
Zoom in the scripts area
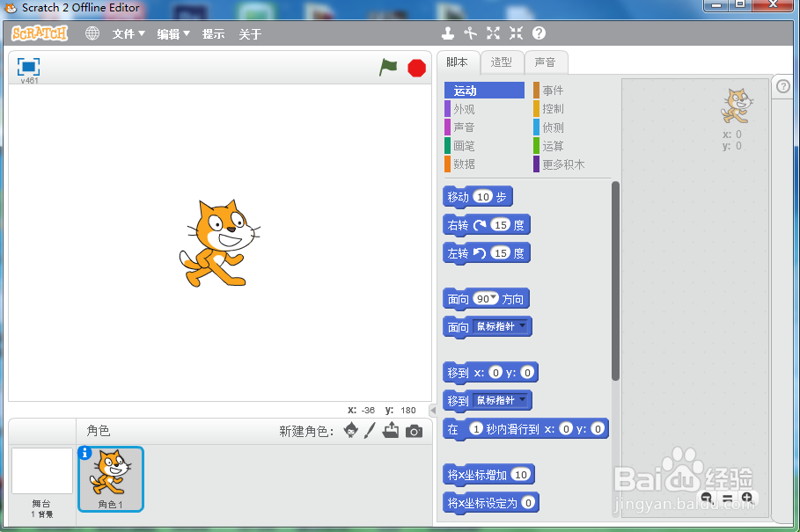click(747, 498)
